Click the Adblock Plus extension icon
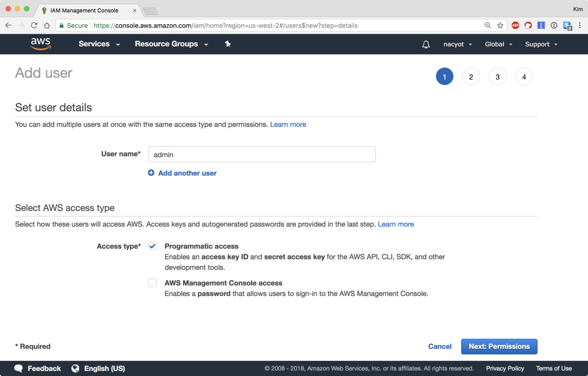The width and height of the screenshot is (588, 376). 515,25
